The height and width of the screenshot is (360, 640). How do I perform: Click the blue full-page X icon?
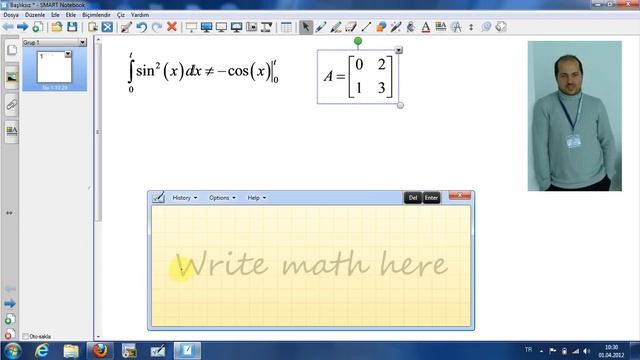tap(107, 27)
